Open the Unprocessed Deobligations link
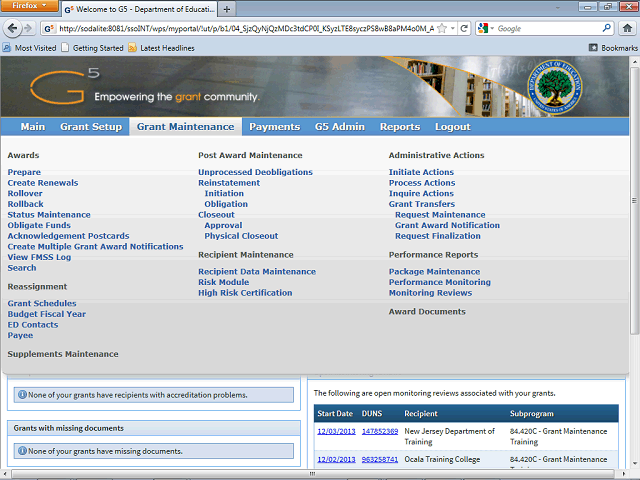Viewport: 640px width, 480px height. [x=255, y=172]
